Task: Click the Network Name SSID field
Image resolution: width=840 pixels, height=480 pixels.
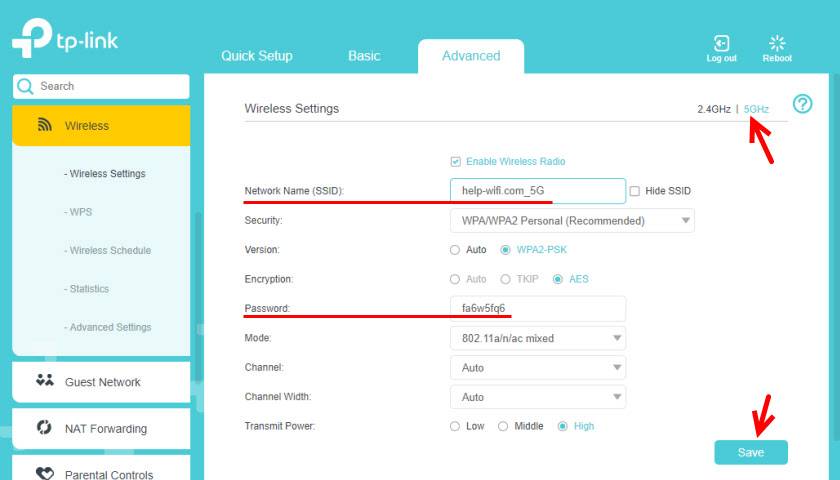Action: 538,191
